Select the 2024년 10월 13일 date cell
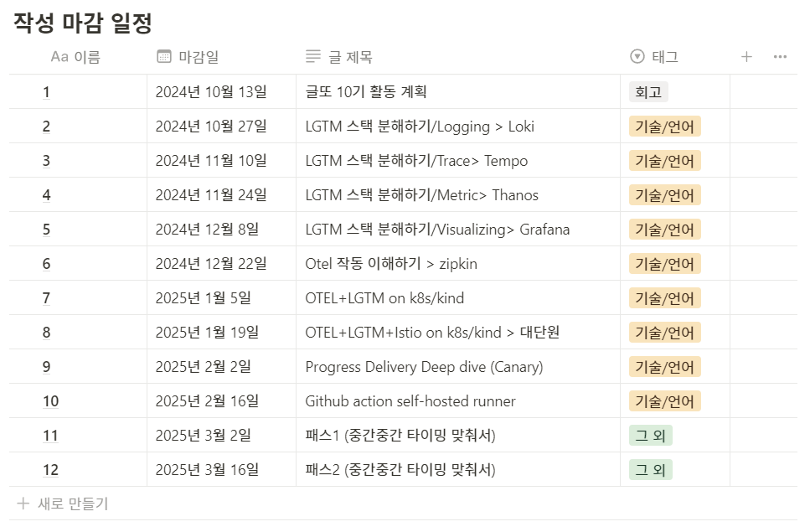The height and width of the screenshot is (532, 810). click(221, 92)
